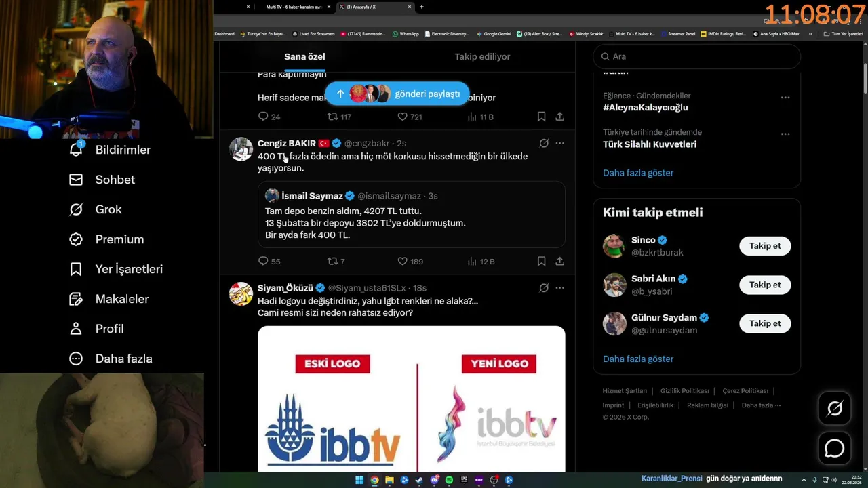
Task: Show hidden system tray icons
Action: 804,480
